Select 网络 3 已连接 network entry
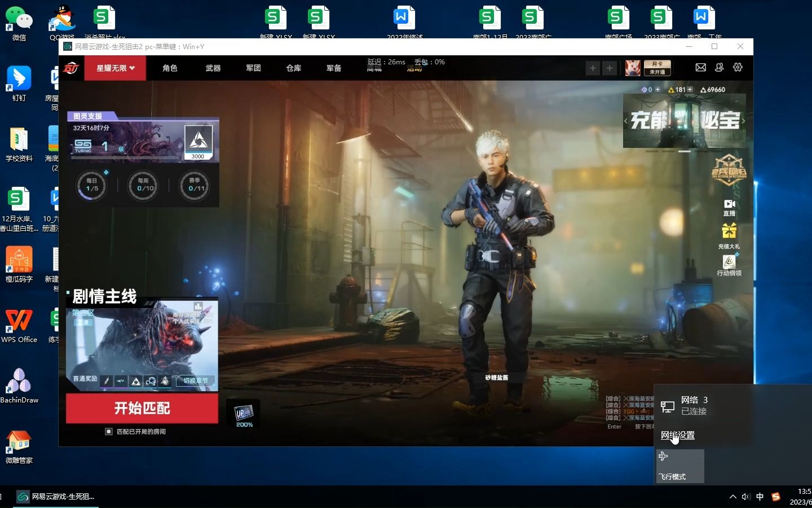 pyautogui.click(x=732, y=405)
